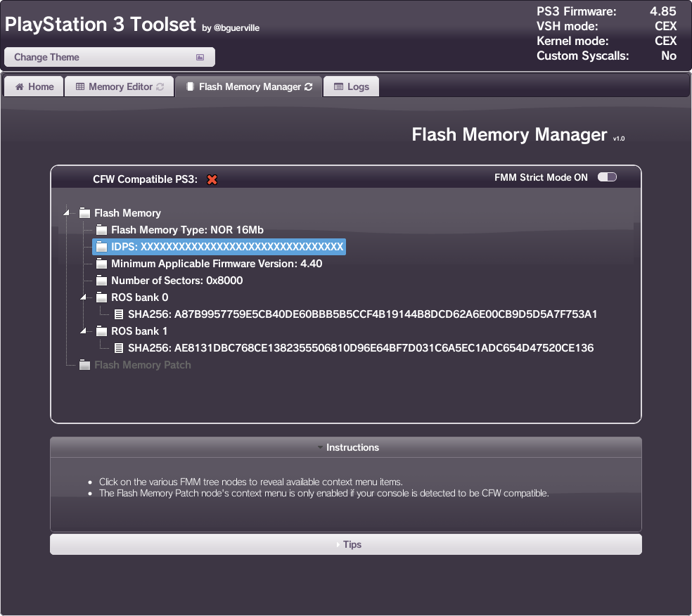Image resolution: width=692 pixels, height=616 pixels.
Task: Select the ROS bank 1 tree node
Action: [x=139, y=331]
